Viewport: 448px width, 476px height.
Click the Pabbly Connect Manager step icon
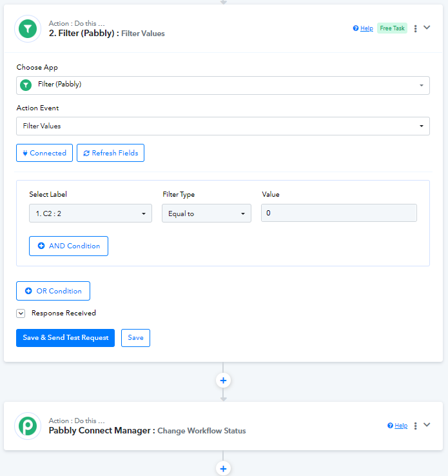point(28,426)
